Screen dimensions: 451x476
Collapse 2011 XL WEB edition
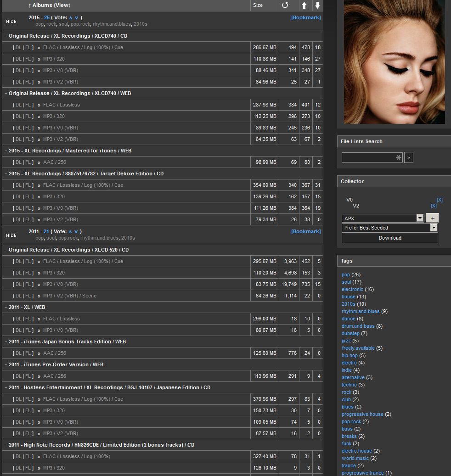[6, 307]
